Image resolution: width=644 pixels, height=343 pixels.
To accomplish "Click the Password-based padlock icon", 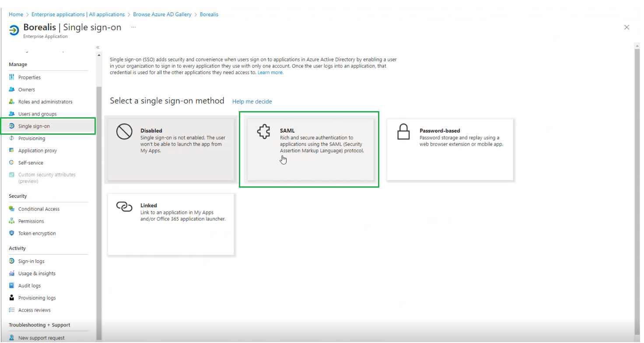I will [403, 132].
